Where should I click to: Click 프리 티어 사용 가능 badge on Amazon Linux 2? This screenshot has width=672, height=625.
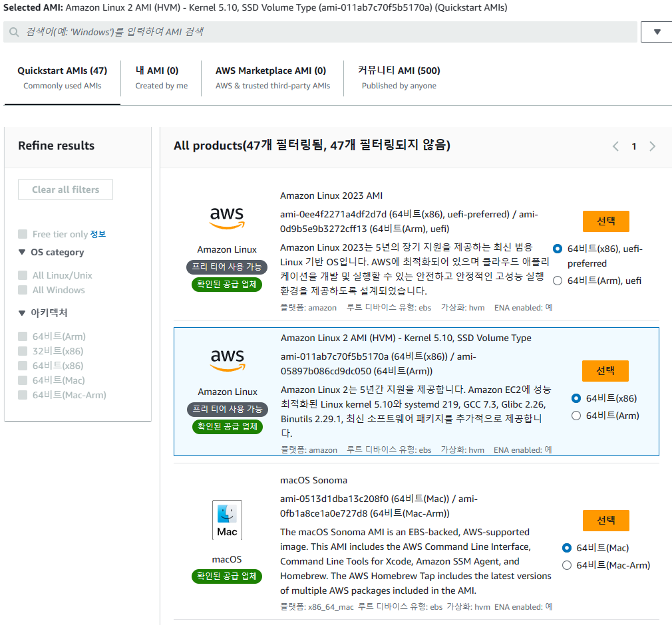(x=228, y=409)
